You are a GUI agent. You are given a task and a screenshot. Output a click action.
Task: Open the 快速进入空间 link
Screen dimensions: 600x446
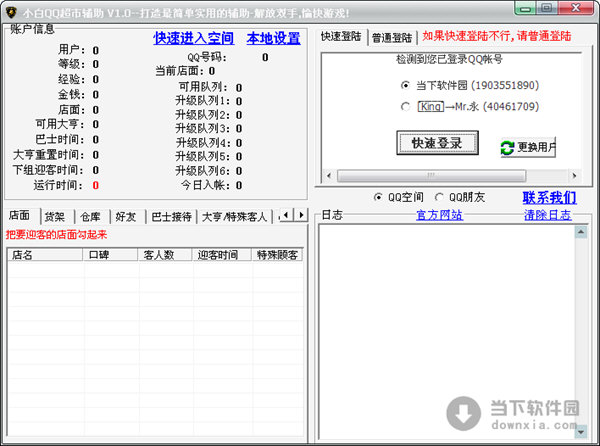coord(193,38)
